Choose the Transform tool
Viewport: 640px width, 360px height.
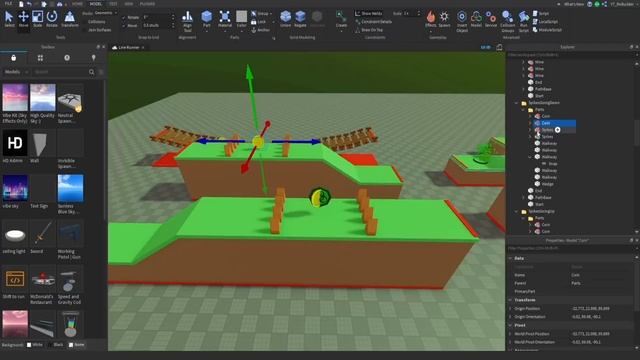coord(69,19)
